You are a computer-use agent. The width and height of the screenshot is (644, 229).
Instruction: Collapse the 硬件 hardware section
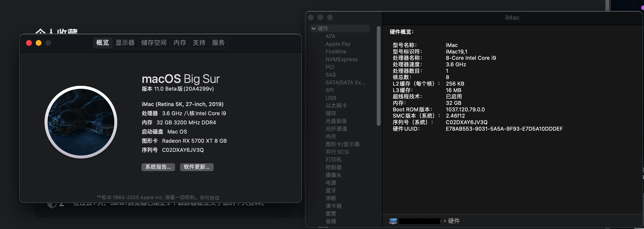tap(314, 28)
